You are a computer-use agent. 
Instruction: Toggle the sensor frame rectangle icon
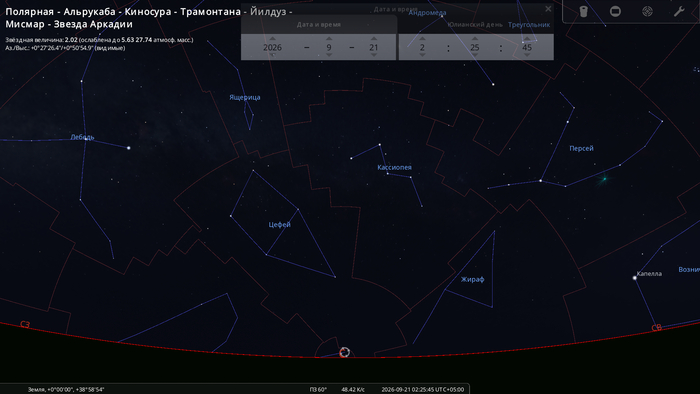pyautogui.click(x=615, y=12)
